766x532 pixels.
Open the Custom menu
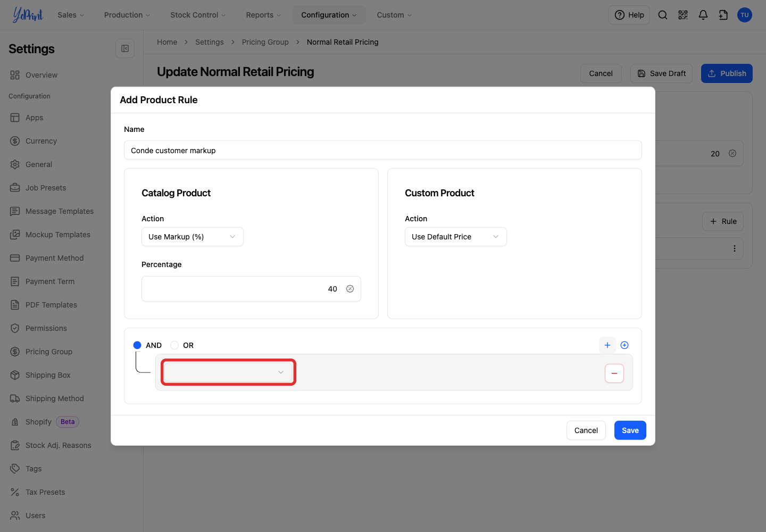pos(394,15)
